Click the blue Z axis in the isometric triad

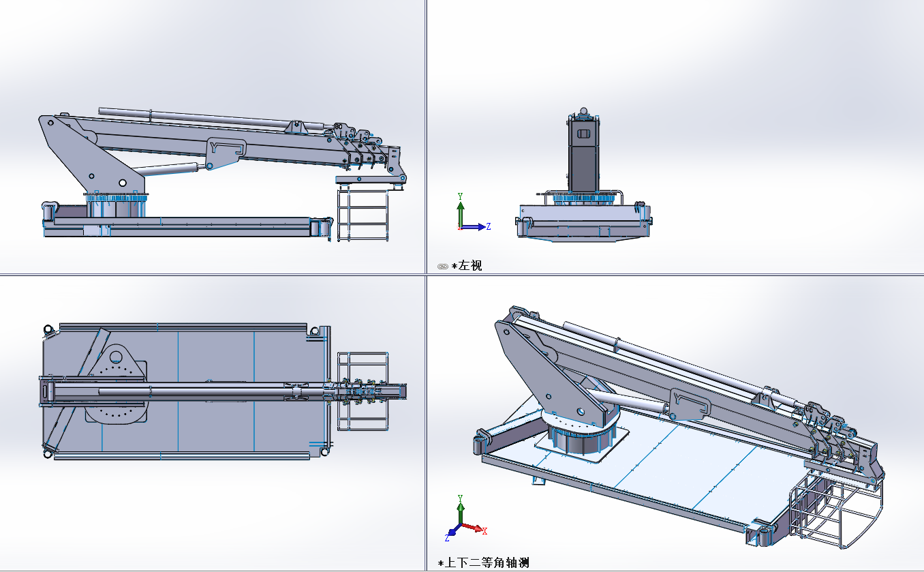pyautogui.click(x=452, y=533)
